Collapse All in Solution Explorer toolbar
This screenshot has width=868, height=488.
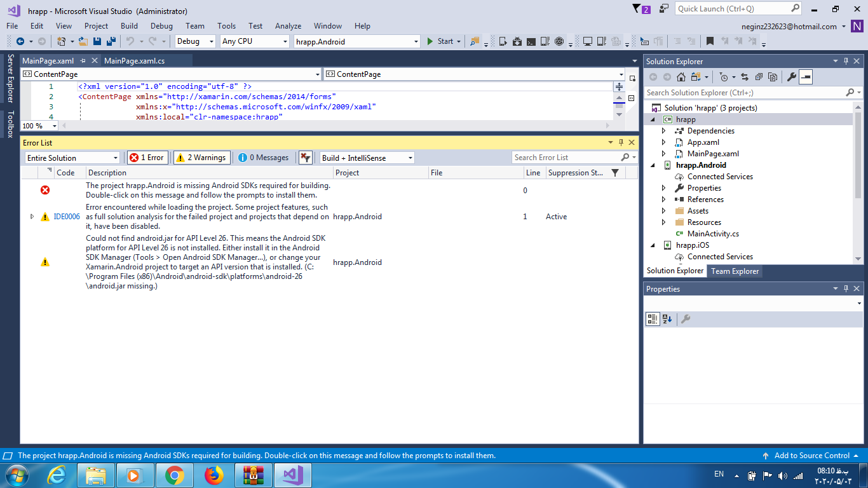tap(759, 77)
